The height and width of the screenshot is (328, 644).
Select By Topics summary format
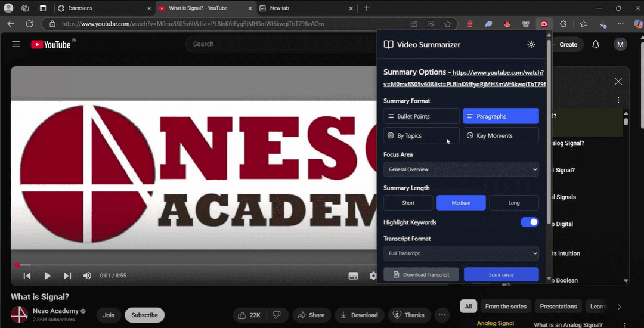pos(422,135)
